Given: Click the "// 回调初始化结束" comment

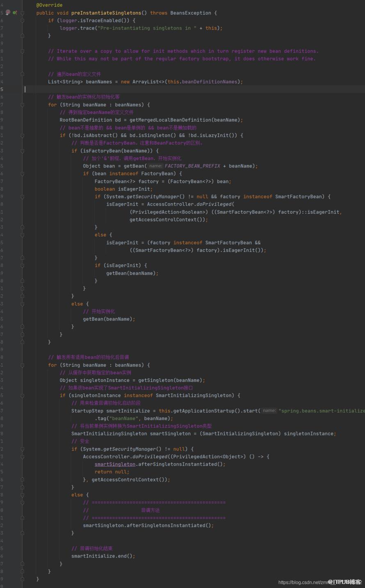Looking at the screenshot, I should tap(92, 549).
